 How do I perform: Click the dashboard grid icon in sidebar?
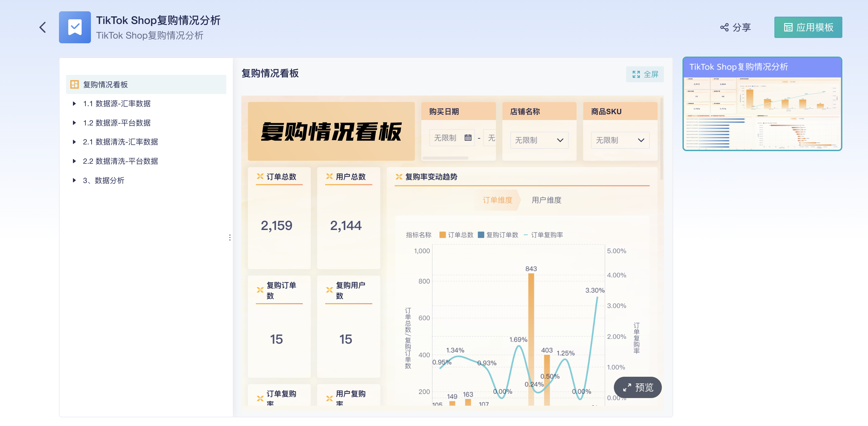tap(74, 84)
